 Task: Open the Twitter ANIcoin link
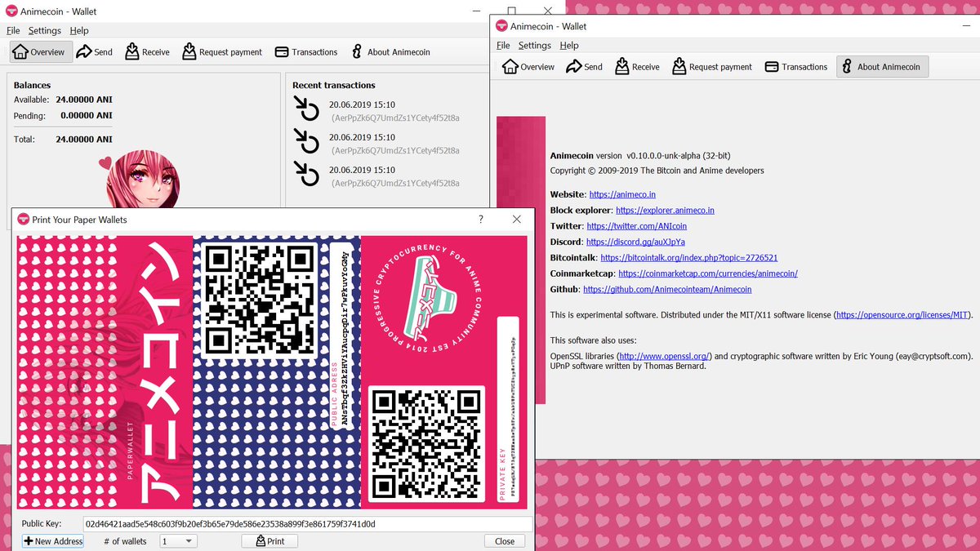(x=636, y=226)
